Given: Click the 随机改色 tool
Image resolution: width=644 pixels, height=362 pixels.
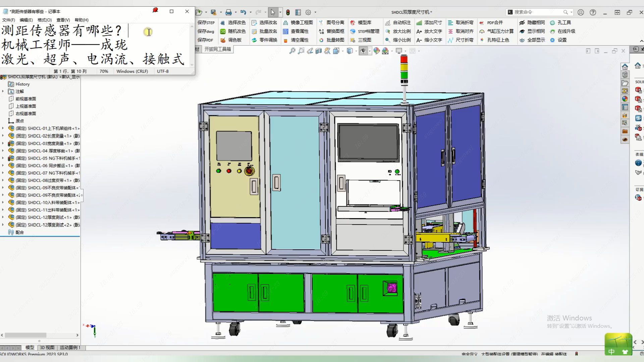Looking at the screenshot, I should (x=233, y=31).
